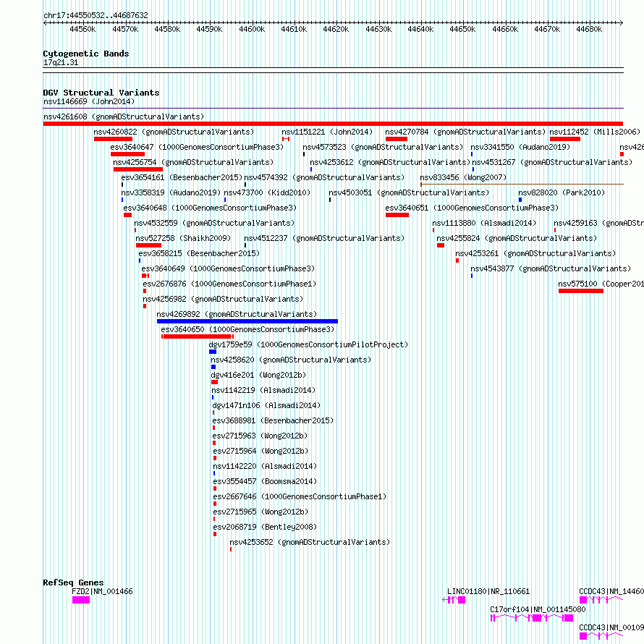
Task: Open esv2068719 (Bentley2008) label
Action: [265, 527]
